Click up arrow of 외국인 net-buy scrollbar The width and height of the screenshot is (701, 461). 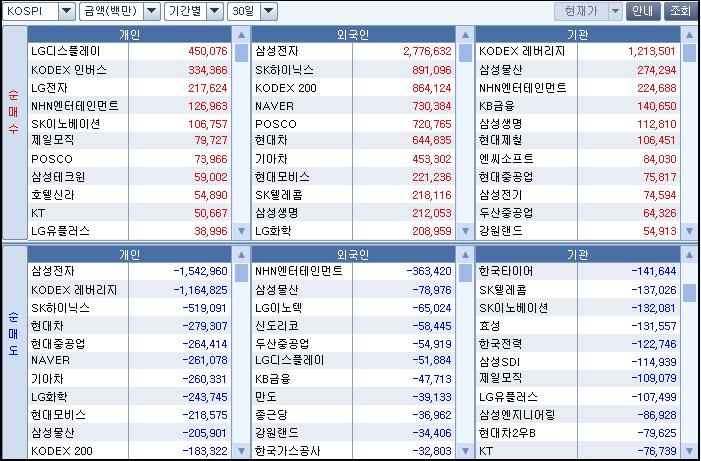[x=465, y=35]
